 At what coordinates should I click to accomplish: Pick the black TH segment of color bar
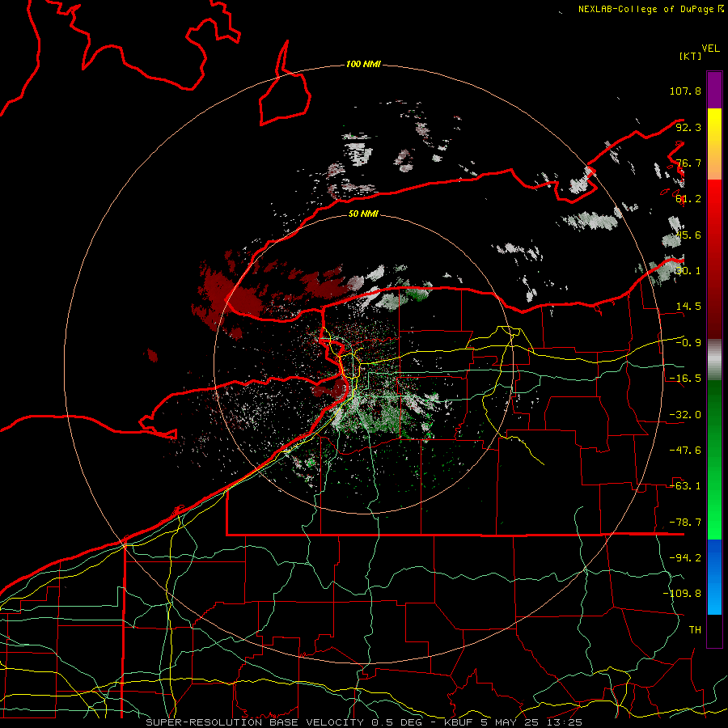tap(714, 631)
